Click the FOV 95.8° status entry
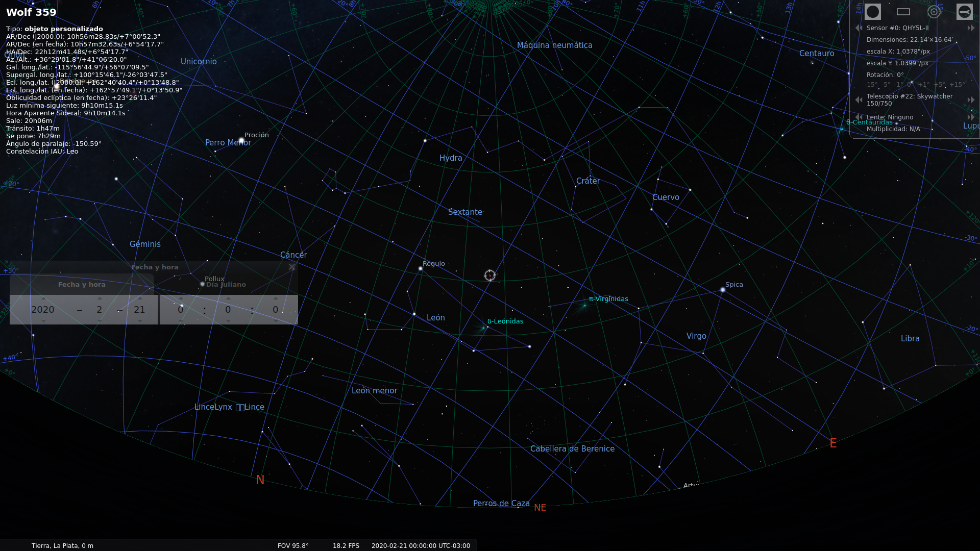The width and height of the screenshot is (980, 551). [x=293, y=546]
